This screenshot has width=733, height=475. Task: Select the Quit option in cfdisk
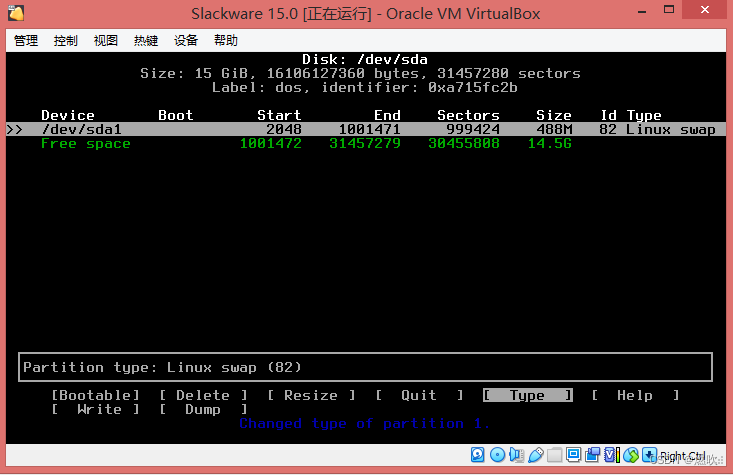tap(419, 396)
